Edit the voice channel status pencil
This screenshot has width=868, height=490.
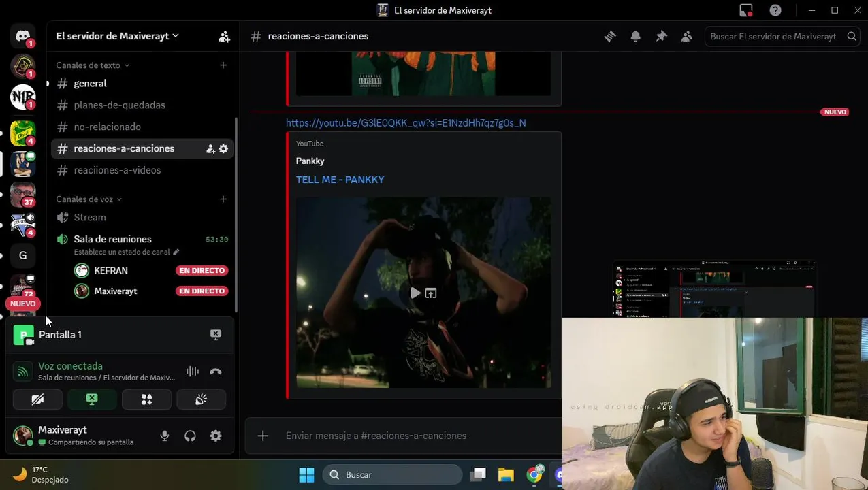click(176, 252)
